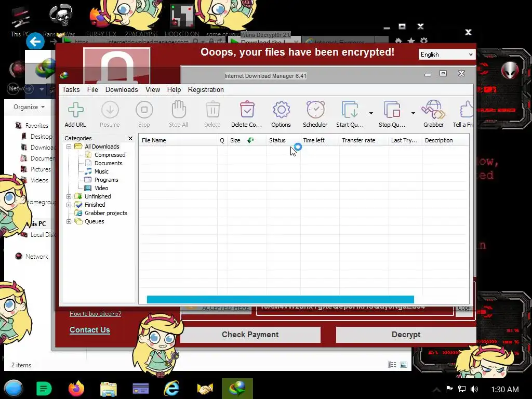
Task: Click the Stop Queue icon
Action: tap(392, 109)
